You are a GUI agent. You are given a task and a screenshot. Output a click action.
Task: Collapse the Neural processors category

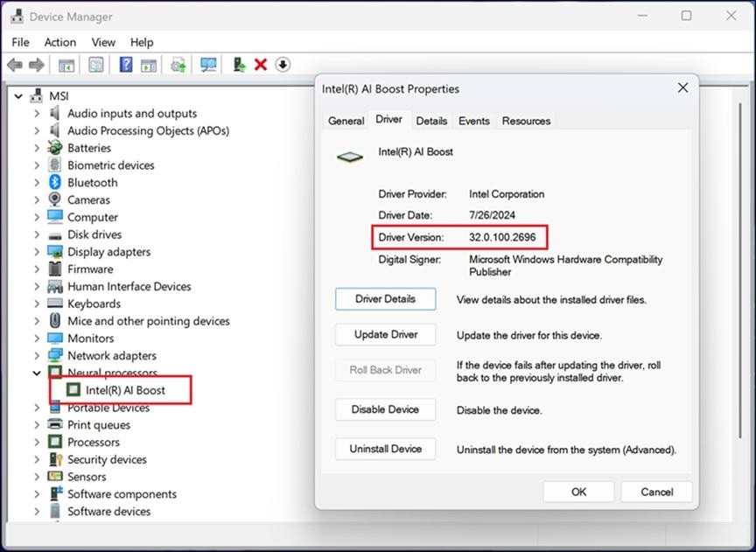click(37, 374)
